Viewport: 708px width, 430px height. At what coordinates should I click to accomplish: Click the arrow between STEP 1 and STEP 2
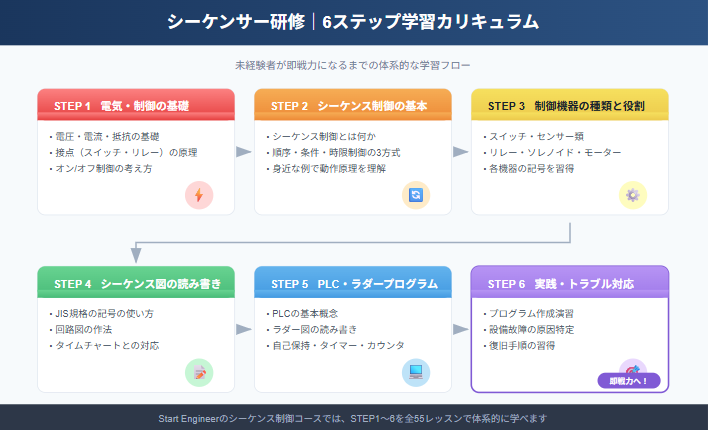pyautogui.click(x=244, y=152)
